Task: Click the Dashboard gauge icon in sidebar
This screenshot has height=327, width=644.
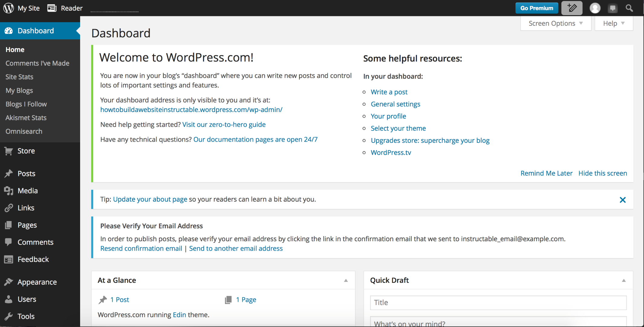Action: click(9, 31)
